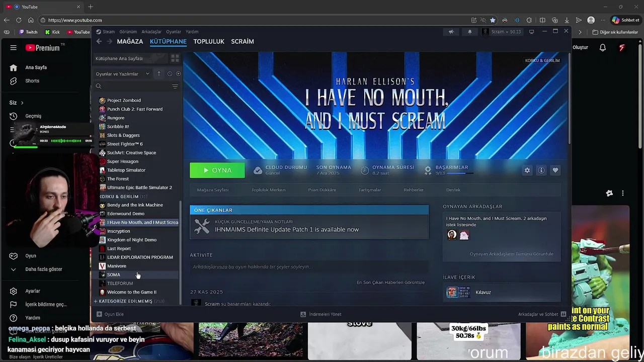Switch Steam to Big Picture mode icon
This screenshot has height=362, width=644.
[x=531, y=32]
